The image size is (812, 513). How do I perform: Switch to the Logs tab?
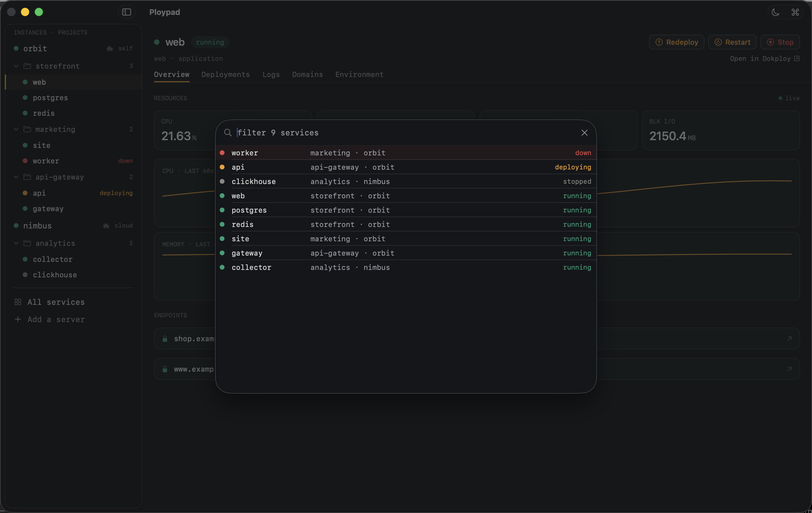coord(271,75)
